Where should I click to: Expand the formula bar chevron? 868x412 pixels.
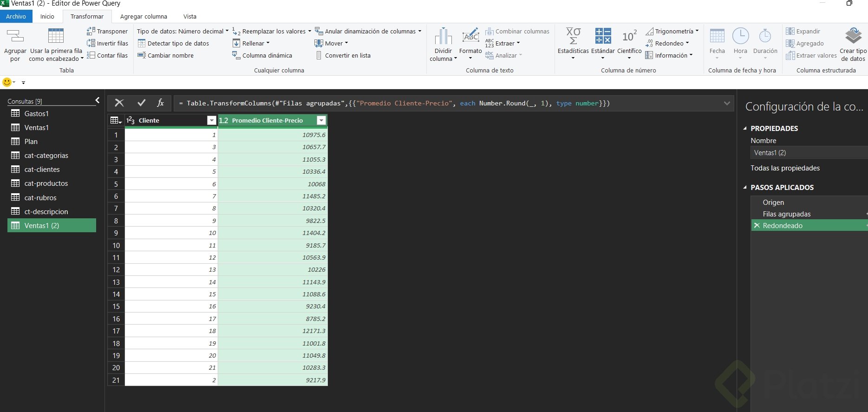[x=727, y=103]
